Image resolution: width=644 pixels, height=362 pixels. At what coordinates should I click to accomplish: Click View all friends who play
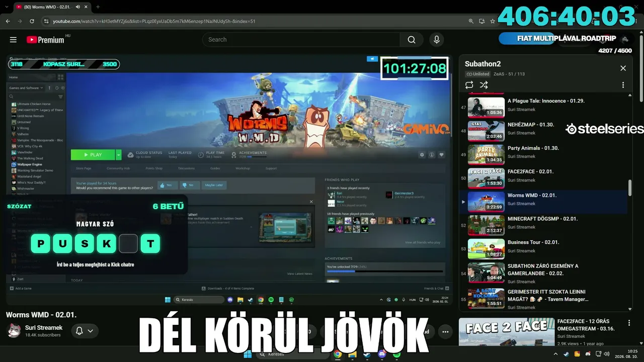(423, 242)
